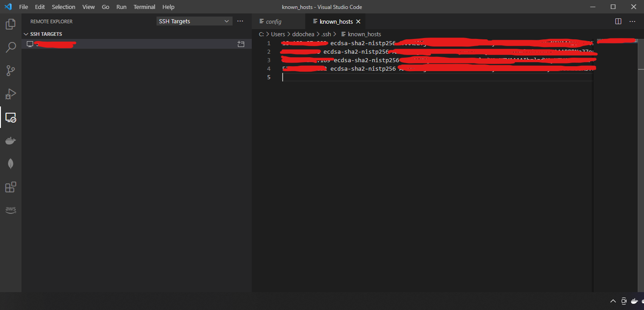Click C: in the breadcrumb

point(261,34)
